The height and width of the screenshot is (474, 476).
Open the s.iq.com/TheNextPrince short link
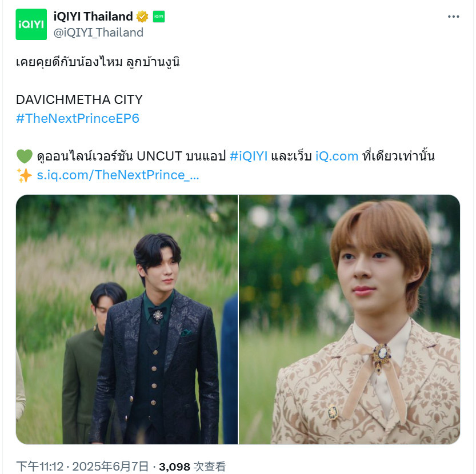tap(118, 175)
